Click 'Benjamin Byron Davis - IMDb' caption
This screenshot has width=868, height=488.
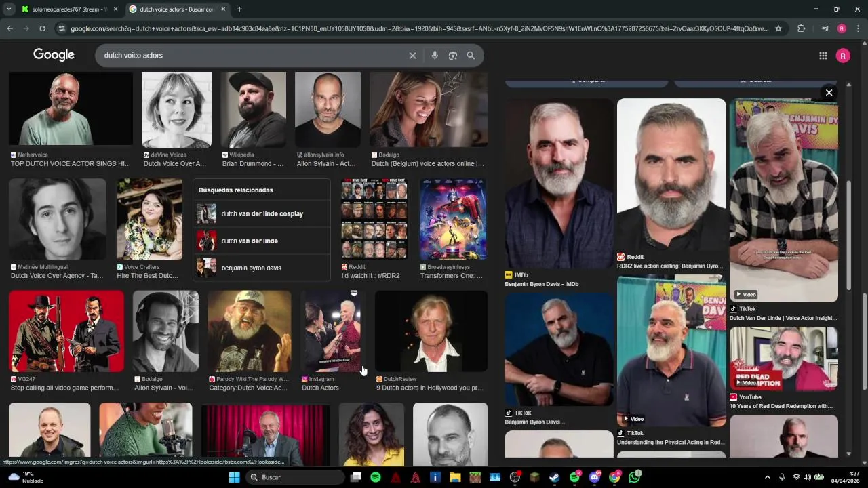[x=542, y=284]
